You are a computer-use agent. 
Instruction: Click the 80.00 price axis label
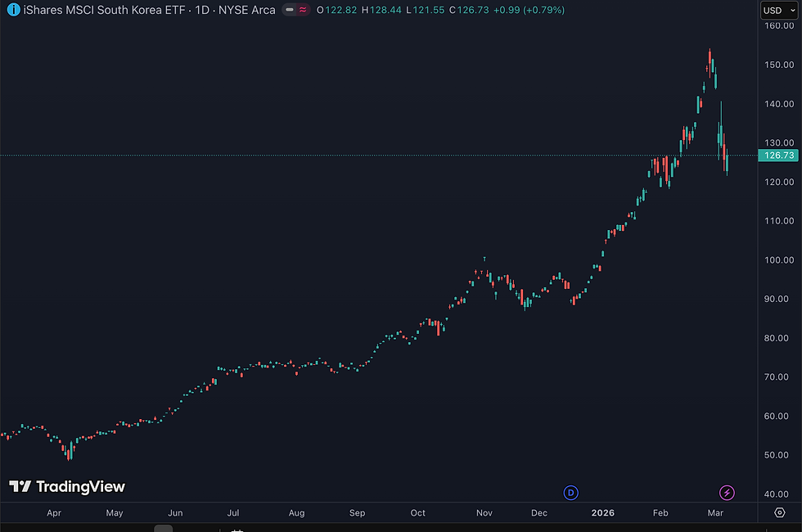pos(777,338)
